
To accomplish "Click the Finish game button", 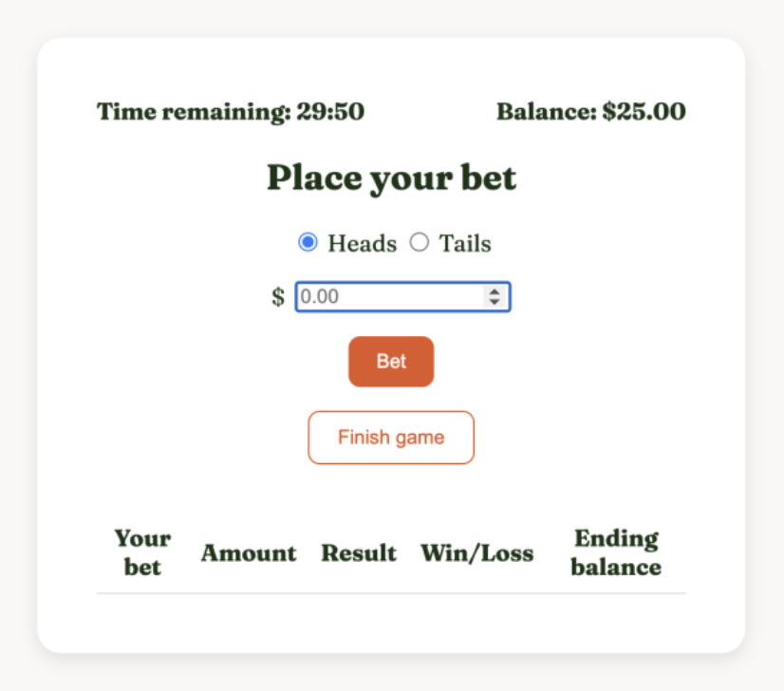I will click(391, 438).
